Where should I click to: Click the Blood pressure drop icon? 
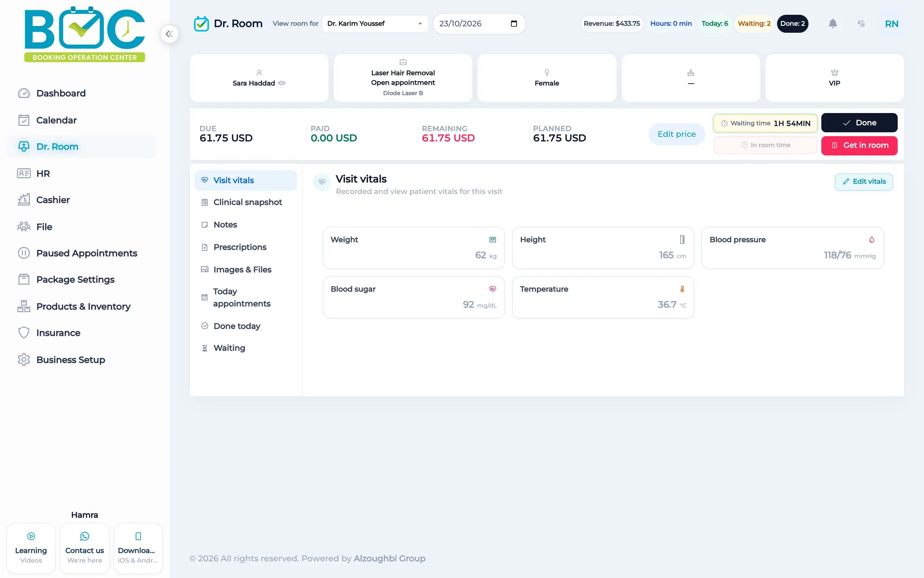[872, 240]
